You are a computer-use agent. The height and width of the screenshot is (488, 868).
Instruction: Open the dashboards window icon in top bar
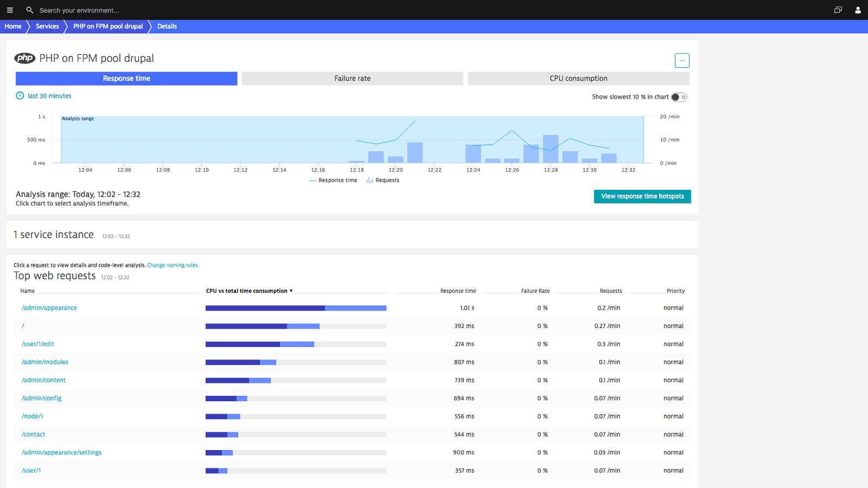point(838,10)
